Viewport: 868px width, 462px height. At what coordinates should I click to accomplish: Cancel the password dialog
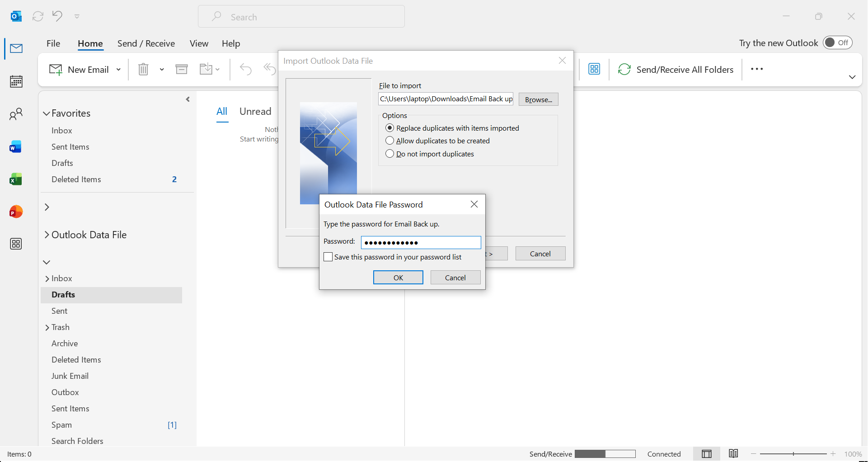[x=455, y=278]
